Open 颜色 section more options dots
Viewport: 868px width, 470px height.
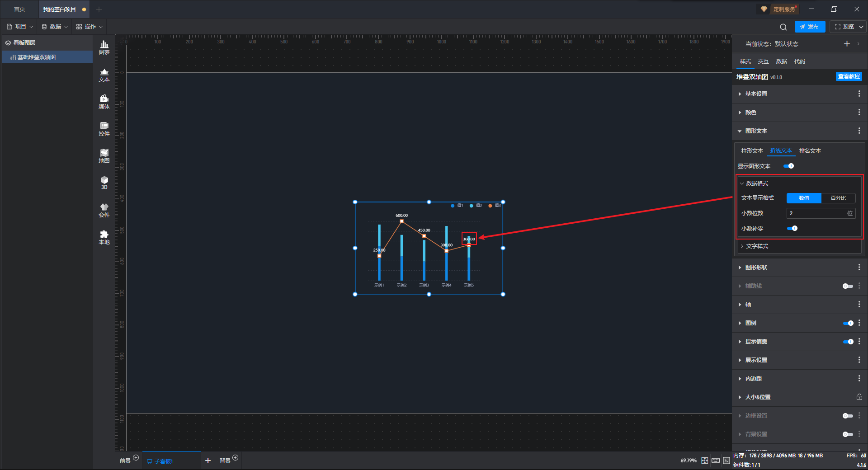pos(859,112)
